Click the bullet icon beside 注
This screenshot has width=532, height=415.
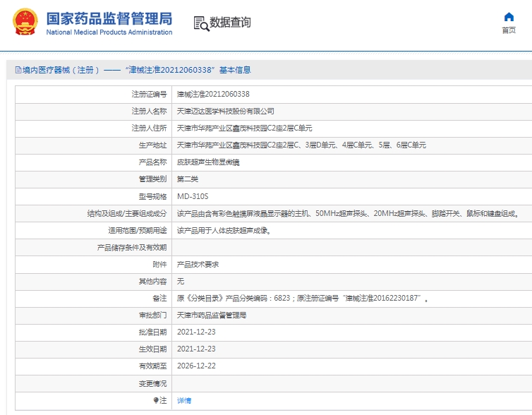click(x=156, y=400)
